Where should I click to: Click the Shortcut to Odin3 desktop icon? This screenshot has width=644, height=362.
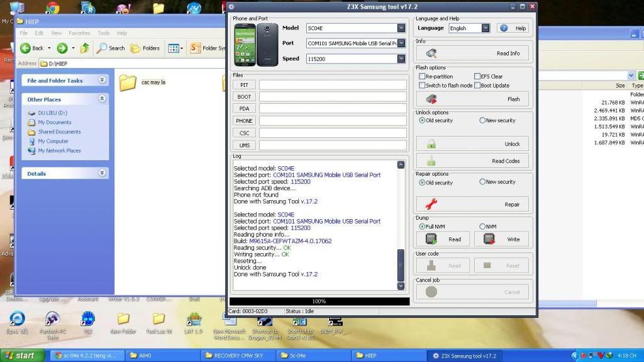coord(300,321)
